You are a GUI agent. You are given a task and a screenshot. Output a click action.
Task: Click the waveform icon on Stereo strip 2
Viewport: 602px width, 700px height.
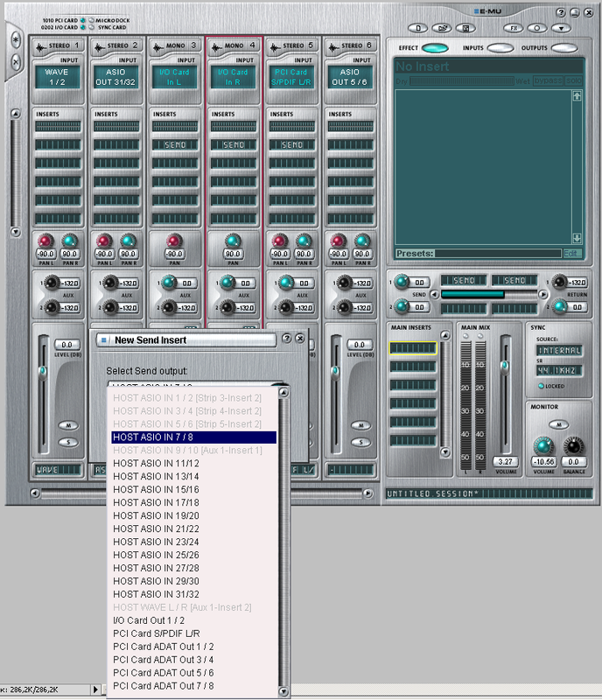99,46
